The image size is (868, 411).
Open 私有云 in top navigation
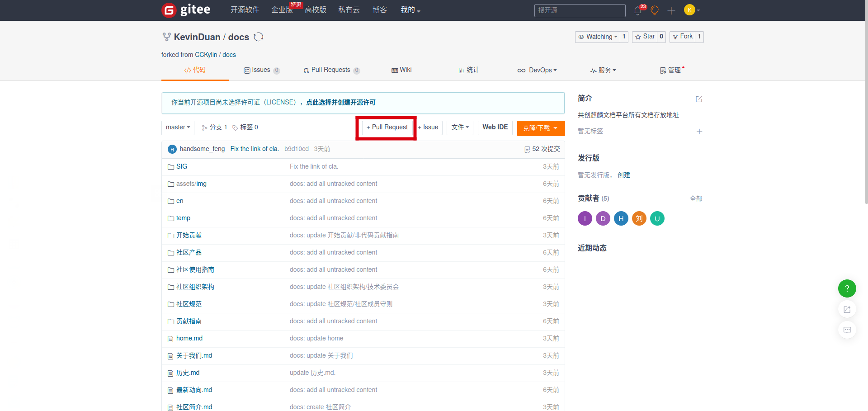click(x=349, y=10)
